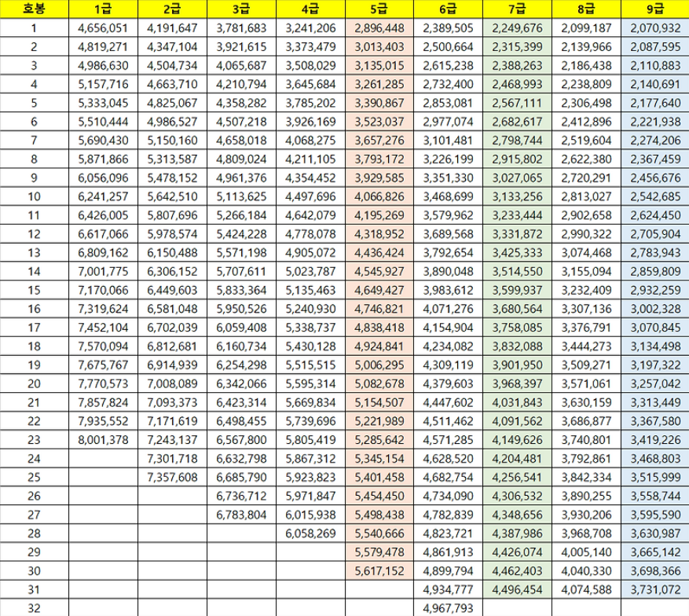Select the 1급 column header

pyautogui.click(x=102, y=9)
